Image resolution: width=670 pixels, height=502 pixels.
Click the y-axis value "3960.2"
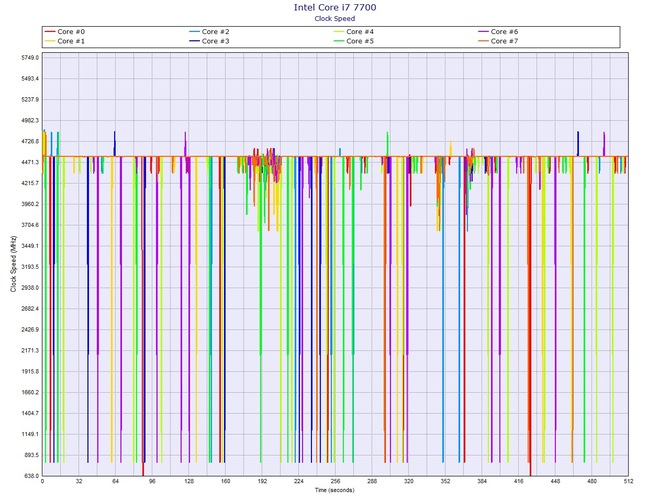tap(30, 204)
